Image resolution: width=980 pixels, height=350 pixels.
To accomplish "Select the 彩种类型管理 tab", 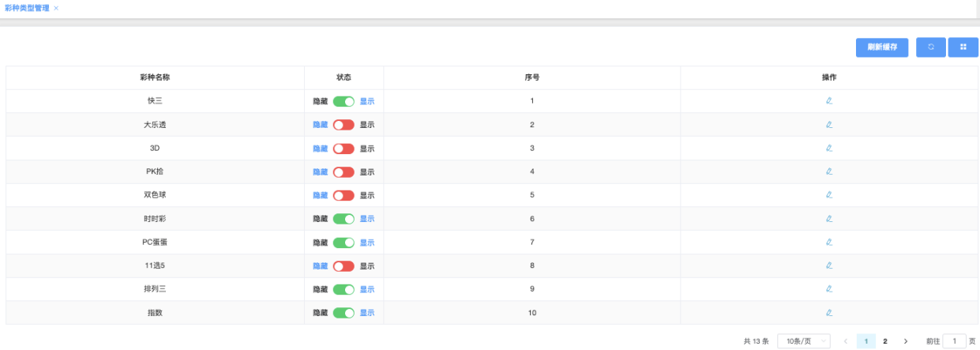I will pos(27,8).
